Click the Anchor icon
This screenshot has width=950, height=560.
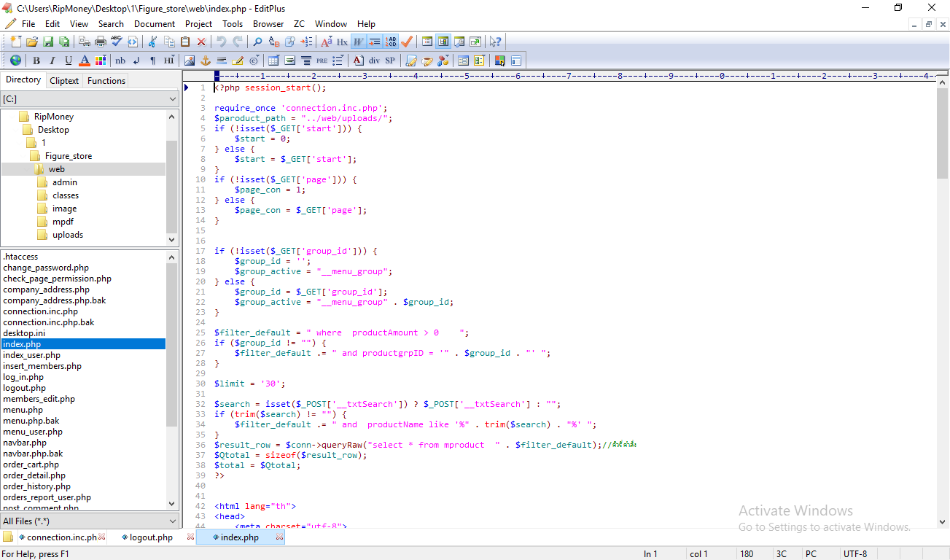[x=205, y=61]
